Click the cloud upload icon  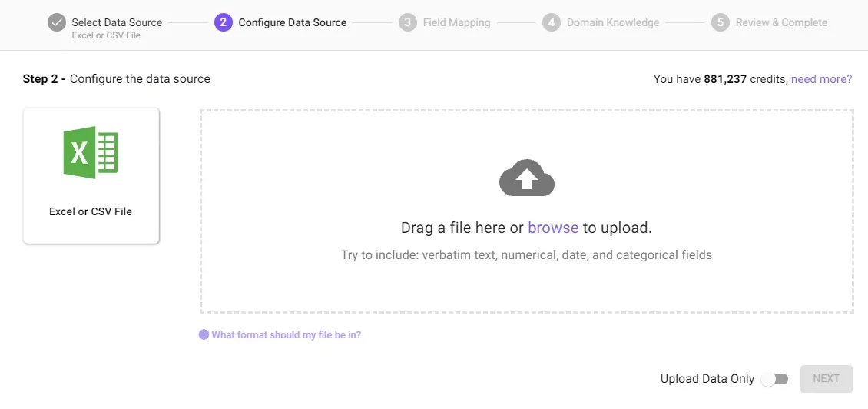point(526,178)
